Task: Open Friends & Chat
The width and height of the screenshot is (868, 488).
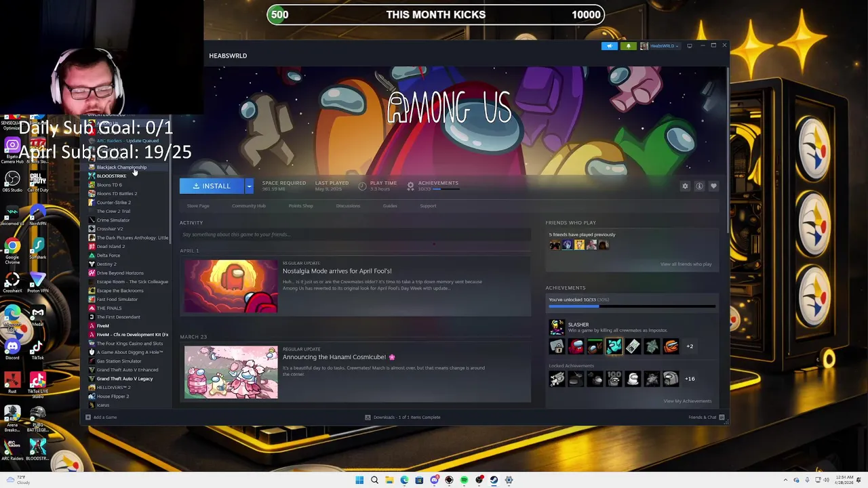Action: [706, 418]
